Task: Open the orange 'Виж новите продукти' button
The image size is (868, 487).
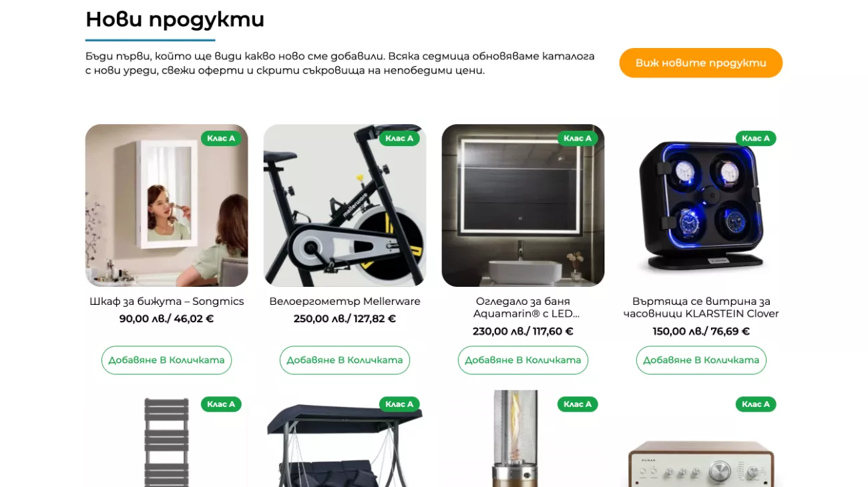Action: click(x=700, y=63)
